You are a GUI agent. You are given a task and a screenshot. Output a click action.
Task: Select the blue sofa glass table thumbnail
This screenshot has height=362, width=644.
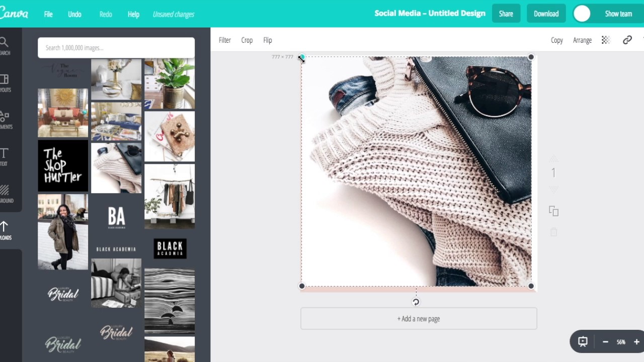(116, 121)
